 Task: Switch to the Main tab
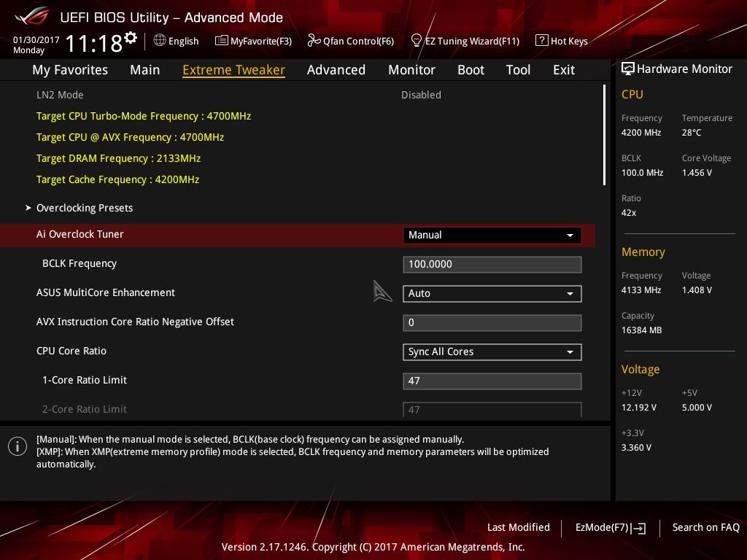click(x=145, y=70)
